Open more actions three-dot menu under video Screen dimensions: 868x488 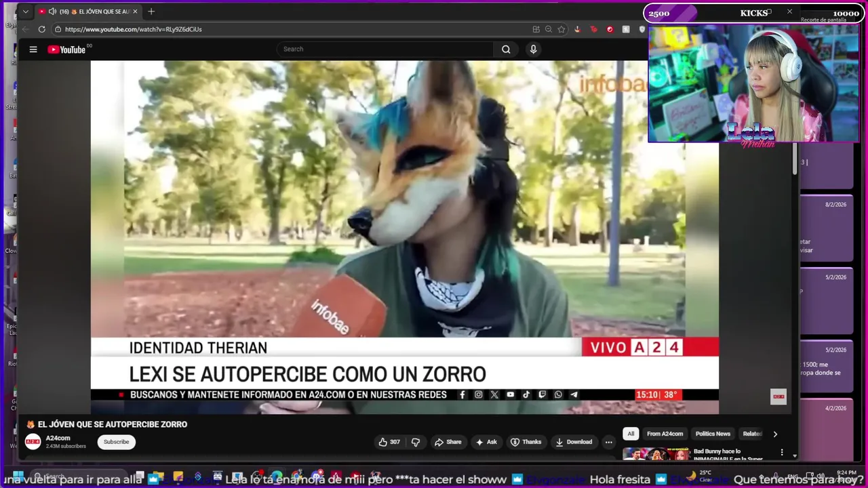[x=608, y=442]
